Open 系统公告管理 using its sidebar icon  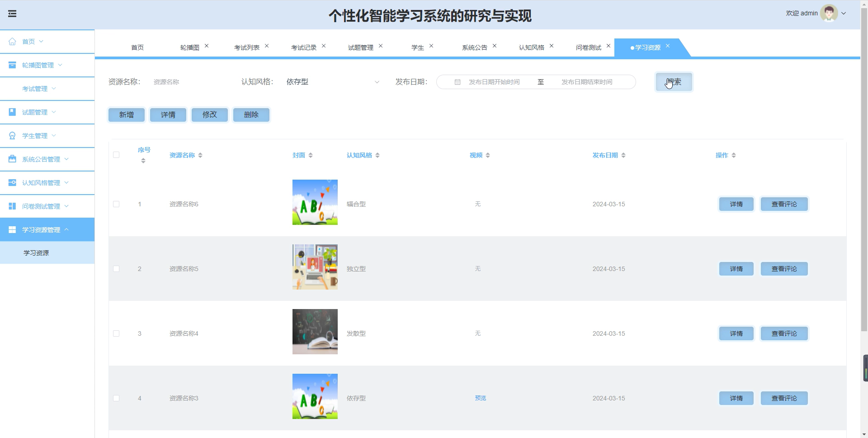[12, 159]
